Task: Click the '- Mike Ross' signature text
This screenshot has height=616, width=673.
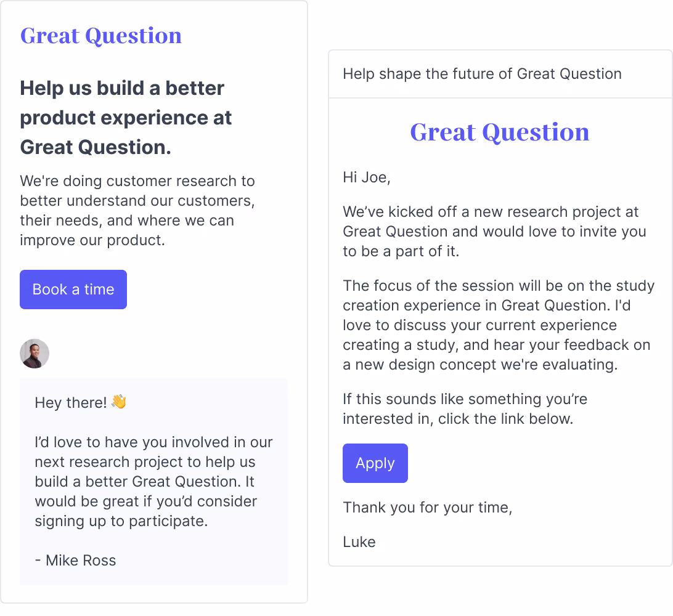Action: [75, 560]
